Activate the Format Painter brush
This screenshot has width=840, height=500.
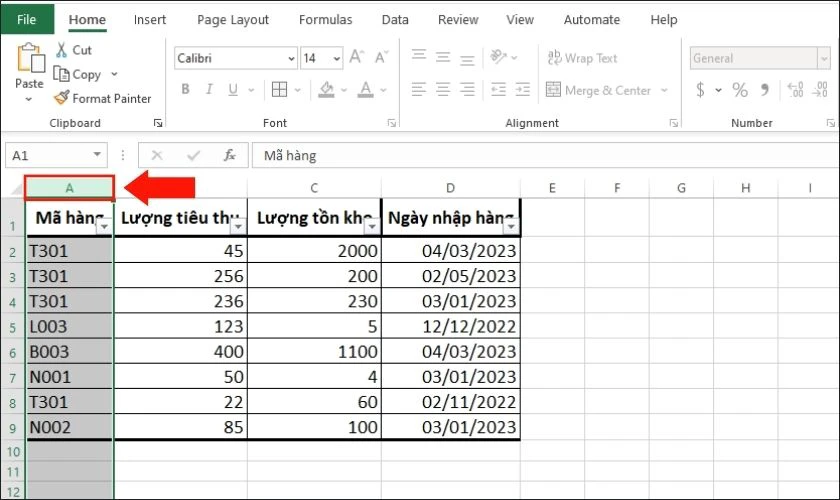(62, 98)
